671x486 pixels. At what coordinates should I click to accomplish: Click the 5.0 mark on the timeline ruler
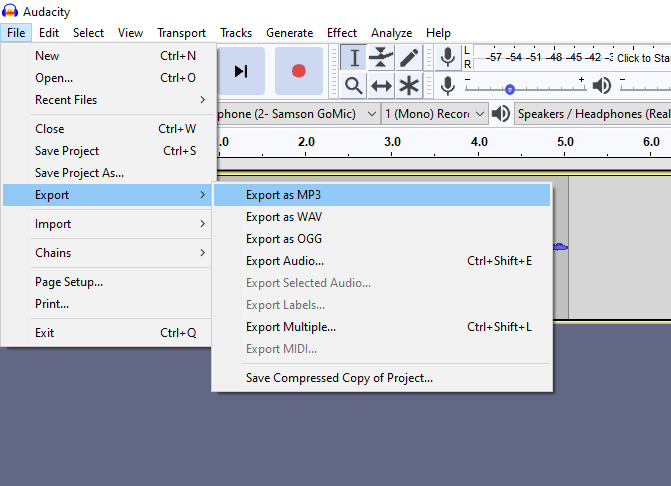point(565,142)
